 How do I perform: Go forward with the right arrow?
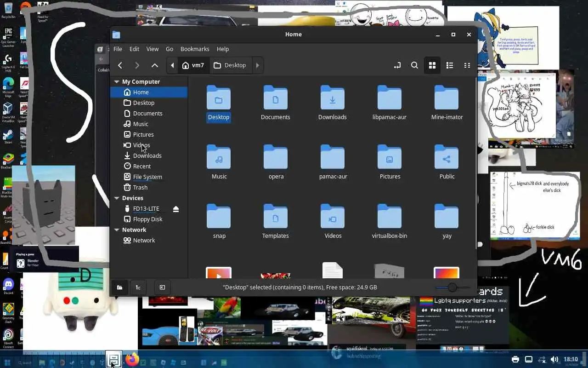137,65
